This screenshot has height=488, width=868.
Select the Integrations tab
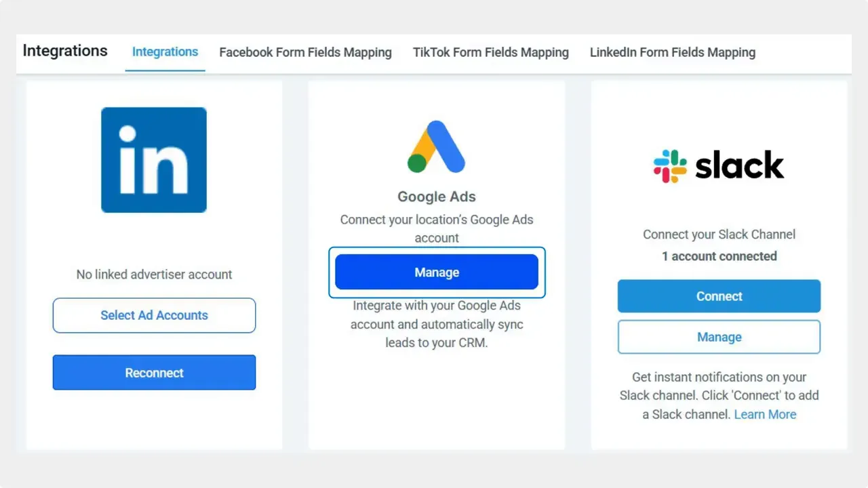(165, 52)
